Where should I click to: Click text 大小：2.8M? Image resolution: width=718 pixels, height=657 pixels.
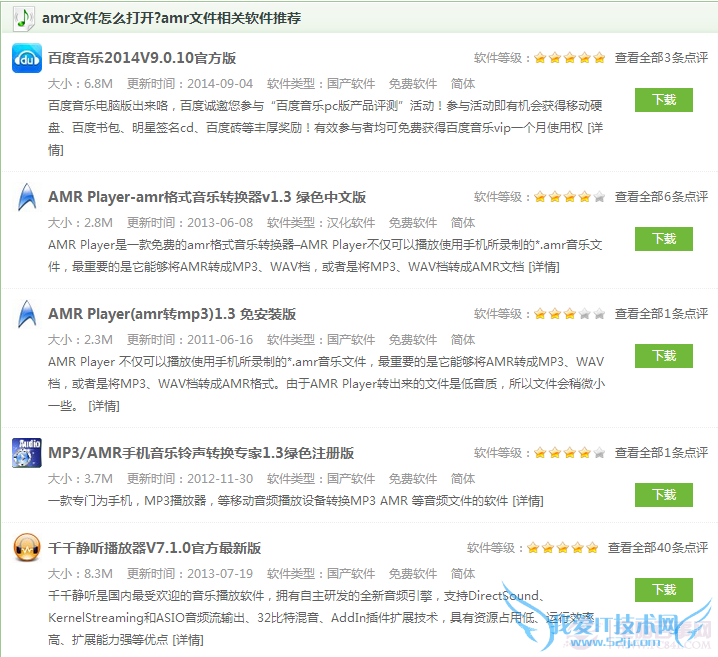81,223
